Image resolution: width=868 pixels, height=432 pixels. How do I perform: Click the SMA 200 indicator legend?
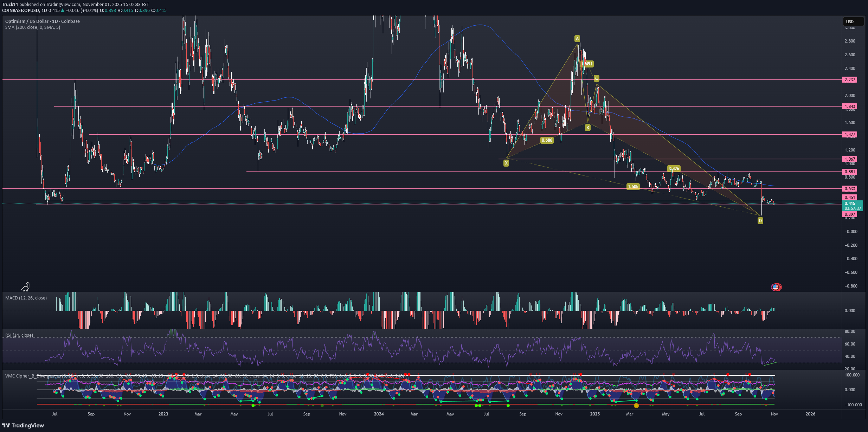tap(32, 27)
